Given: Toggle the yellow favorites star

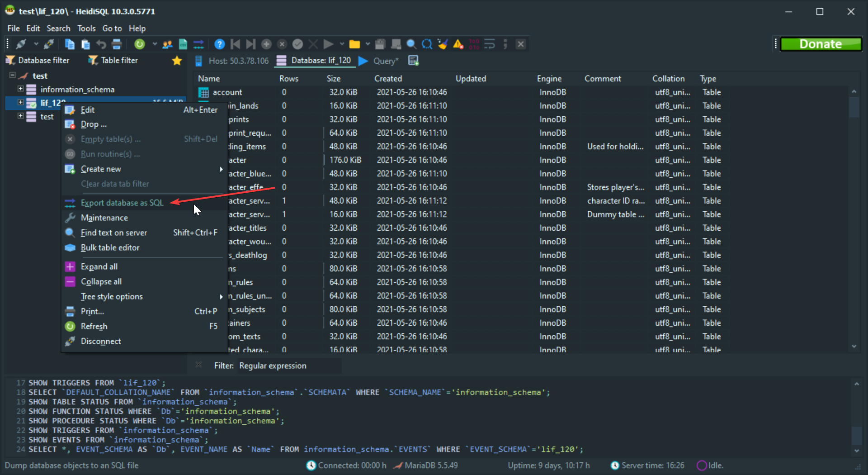Looking at the screenshot, I should [177, 61].
